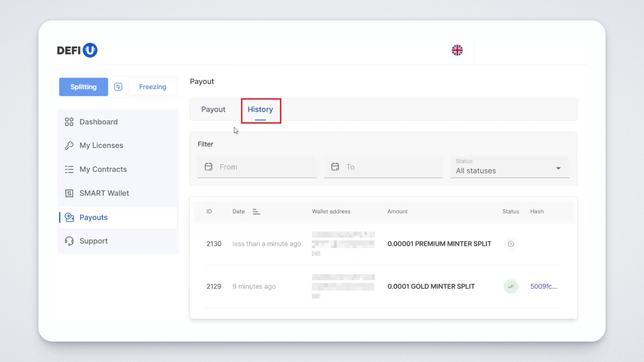Open the From date picker
Screen dimensions: 644x362
point(257,167)
